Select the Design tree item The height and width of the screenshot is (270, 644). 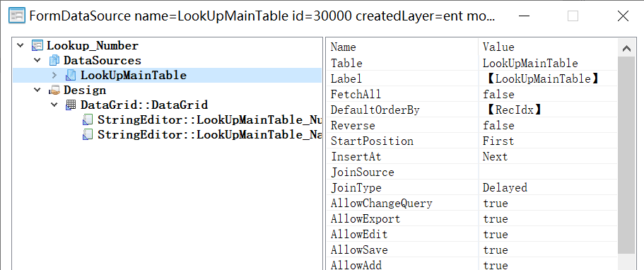(x=85, y=90)
